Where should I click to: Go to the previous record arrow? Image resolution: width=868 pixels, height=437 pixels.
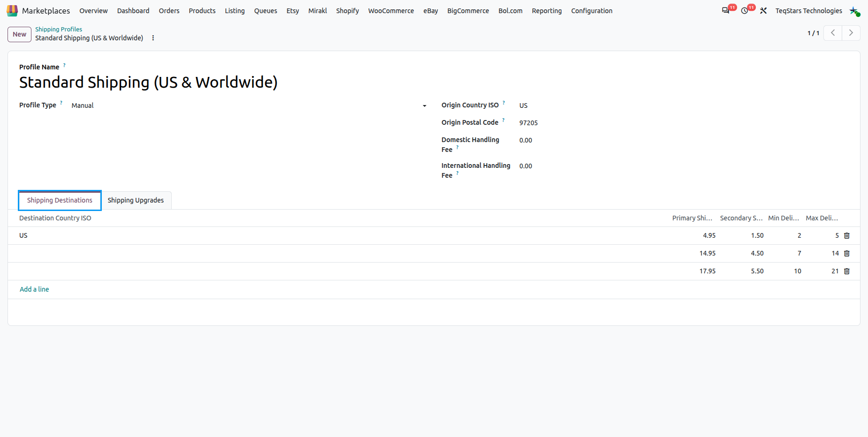coord(833,33)
